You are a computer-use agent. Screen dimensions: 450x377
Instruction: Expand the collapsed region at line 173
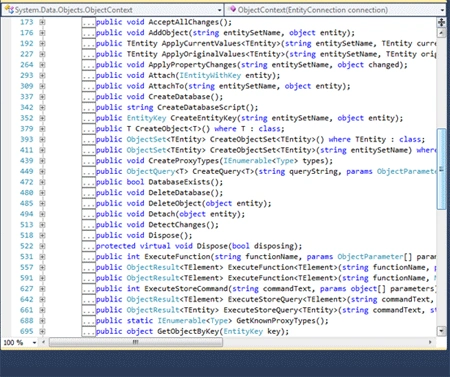[42, 22]
